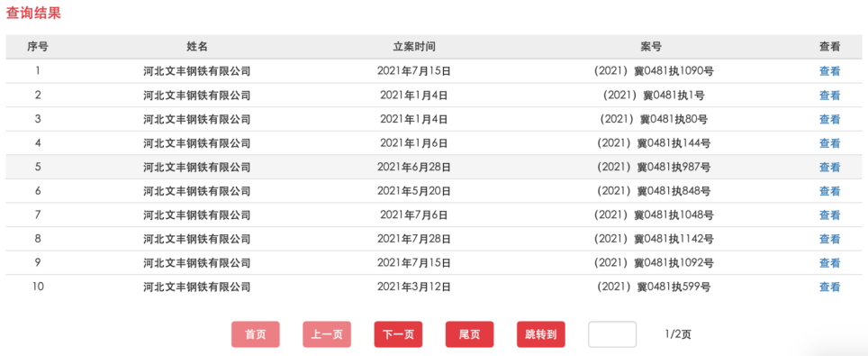Click the 案号 column header
This screenshot has height=356, width=868.
tap(652, 47)
